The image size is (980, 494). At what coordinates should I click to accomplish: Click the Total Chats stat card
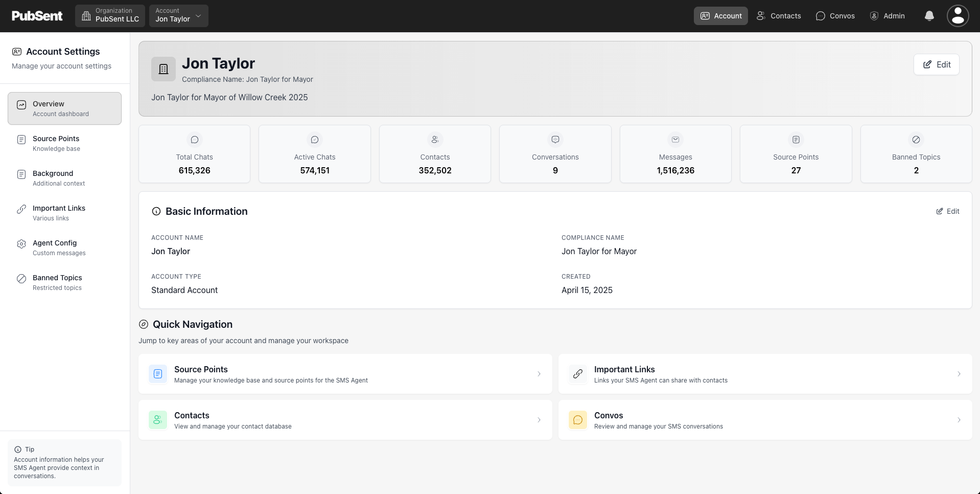click(194, 154)
